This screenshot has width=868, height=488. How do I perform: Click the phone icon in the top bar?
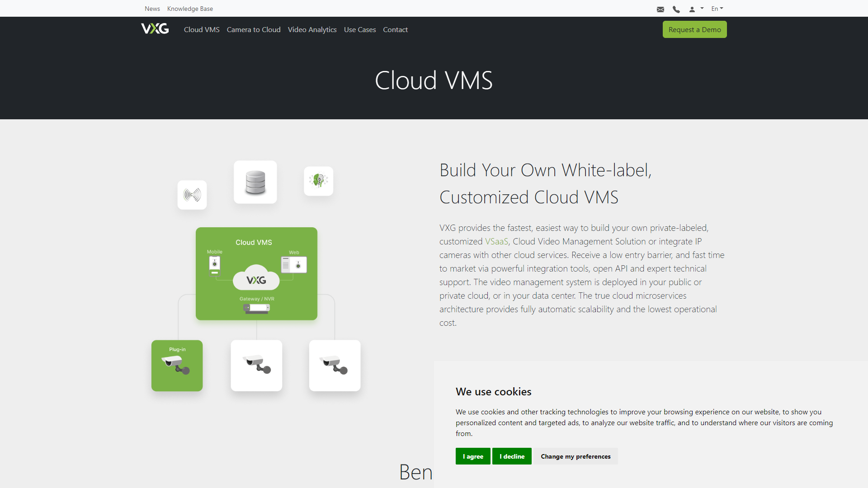point(676,9)
